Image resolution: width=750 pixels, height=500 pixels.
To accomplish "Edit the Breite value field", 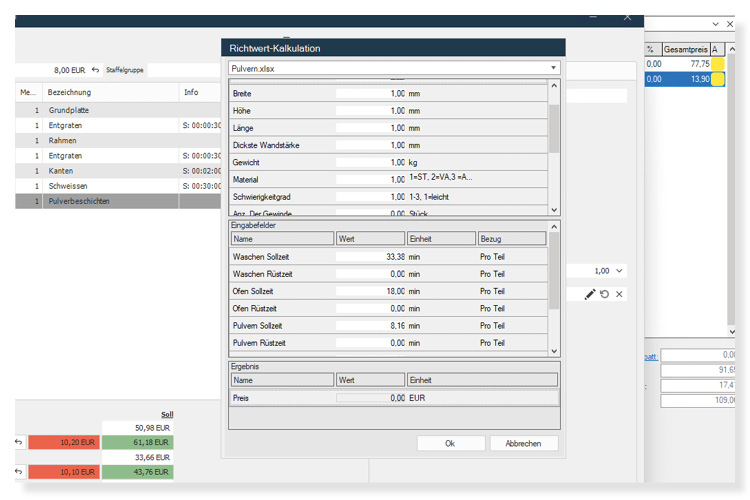I will click(371, 94).
